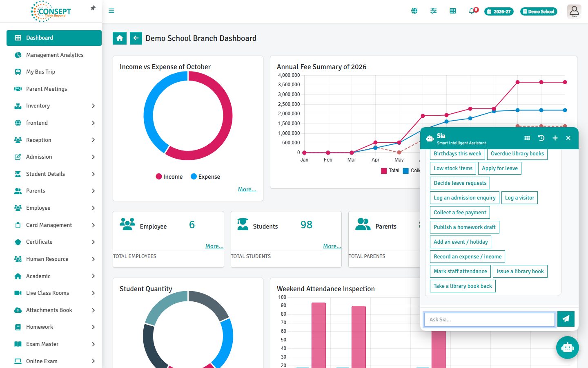Click More link under Income vs Expense
Image resolution: width=588 pixels, height=368 pixels.
247,189
